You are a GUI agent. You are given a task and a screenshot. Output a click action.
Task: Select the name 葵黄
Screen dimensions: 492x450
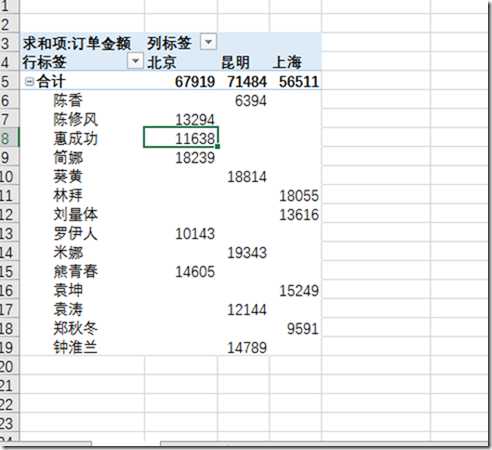click(68, 176)
